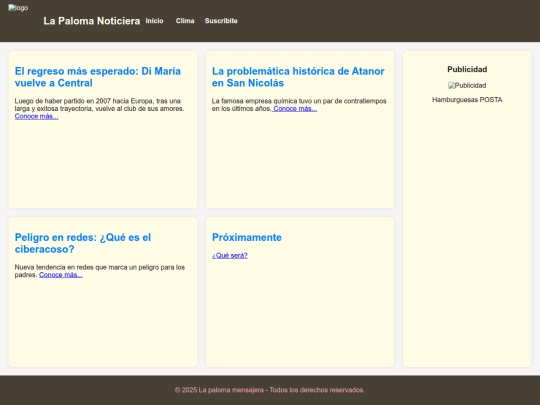Follow Conoce más link in ciberacoso article
The width and height of the screenshot is (540, 405).
[61, 275]
